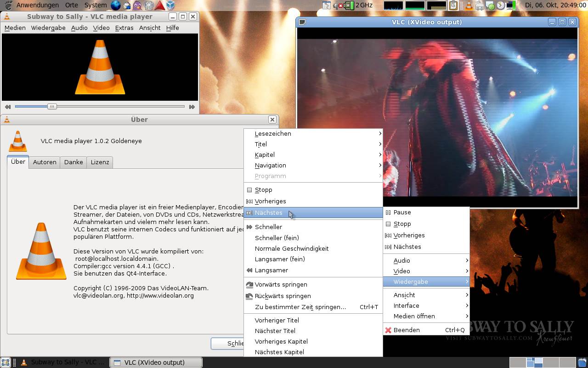Click the volume icon in the top panel
Viewport: 588px width, 368px height.
336,6
